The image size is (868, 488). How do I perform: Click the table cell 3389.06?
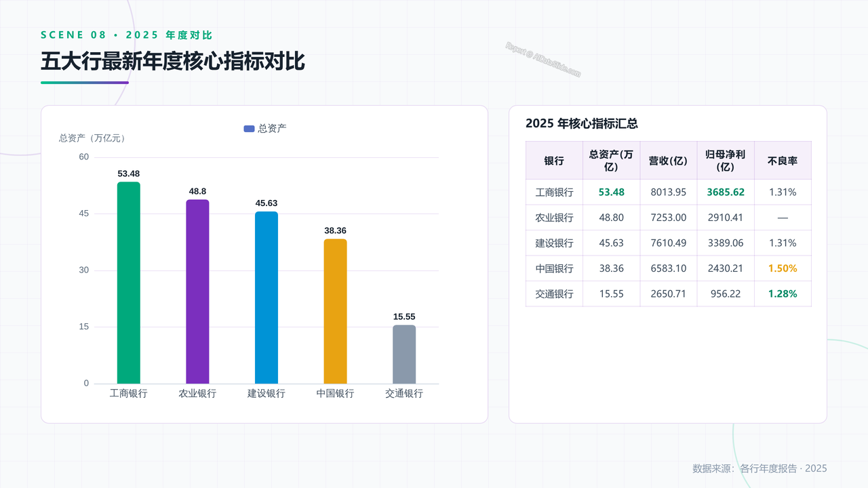726,243
